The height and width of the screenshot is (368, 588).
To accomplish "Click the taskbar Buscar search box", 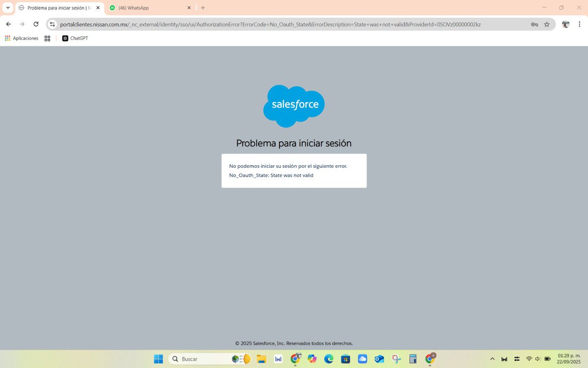I will click(210, 359).
